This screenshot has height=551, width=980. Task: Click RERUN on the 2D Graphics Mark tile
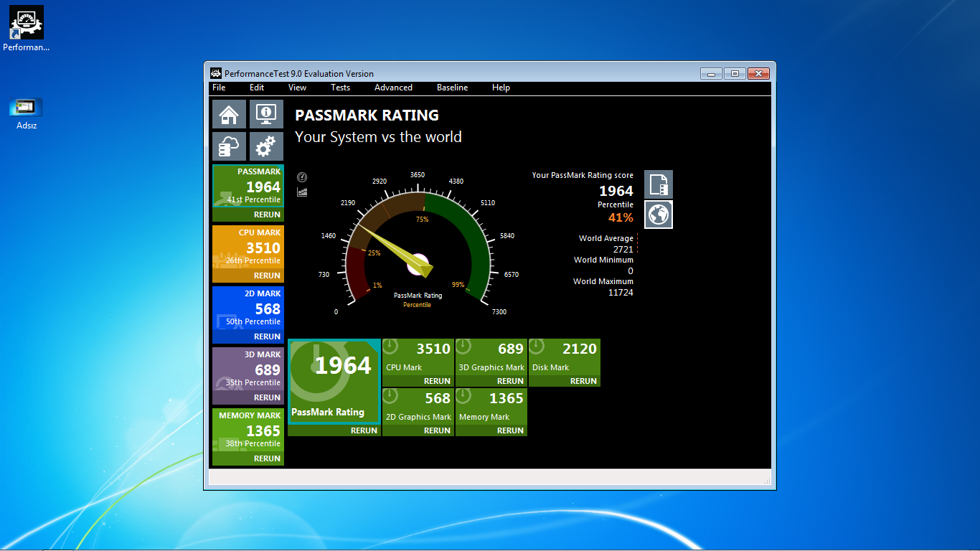(x=437, y=430)
